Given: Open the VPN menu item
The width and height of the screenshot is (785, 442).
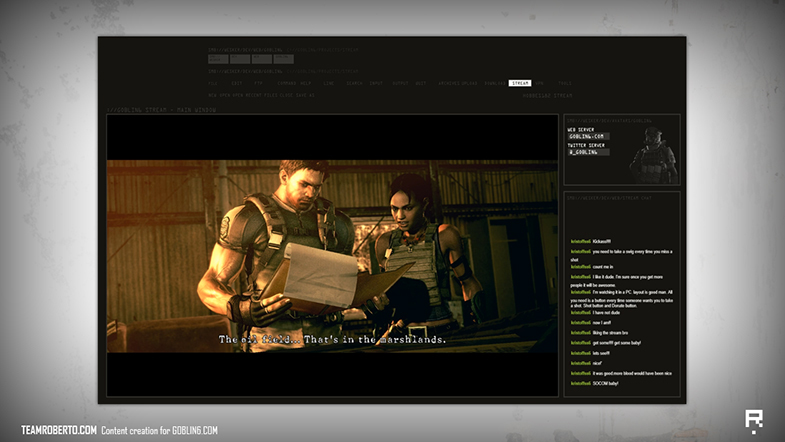Looking at the screenshot, I should [539, 83].
